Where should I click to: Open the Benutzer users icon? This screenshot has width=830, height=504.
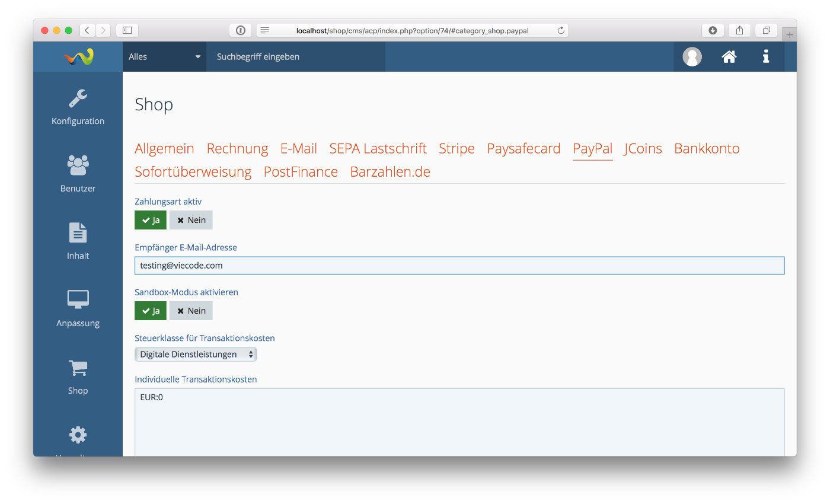(78, 165)
